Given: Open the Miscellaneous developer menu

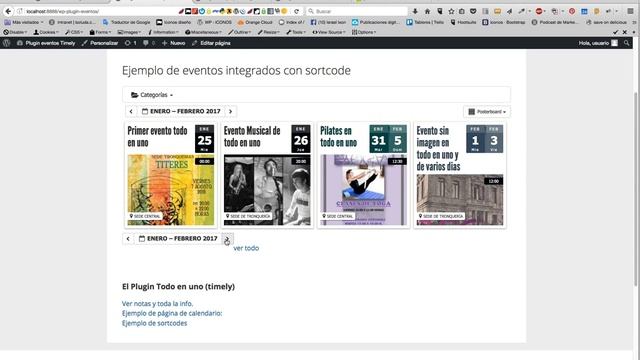Looking at the screenshot, I should point(203,32).
